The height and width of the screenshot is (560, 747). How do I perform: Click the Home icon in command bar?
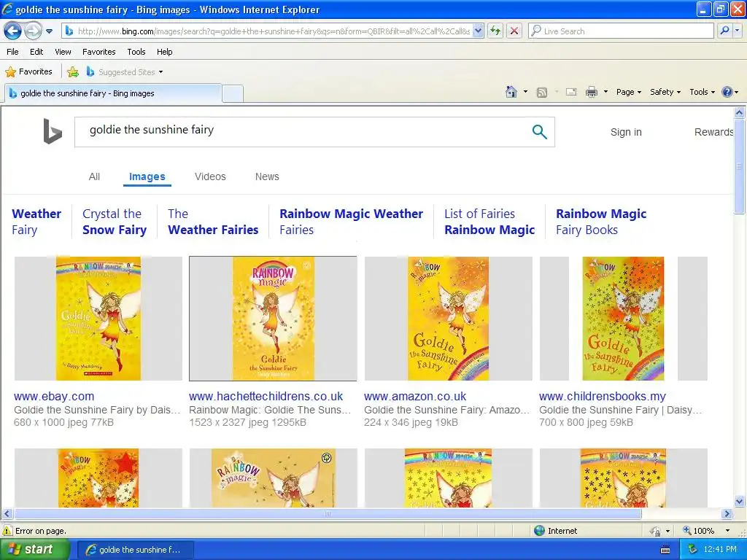coord(511,92)
